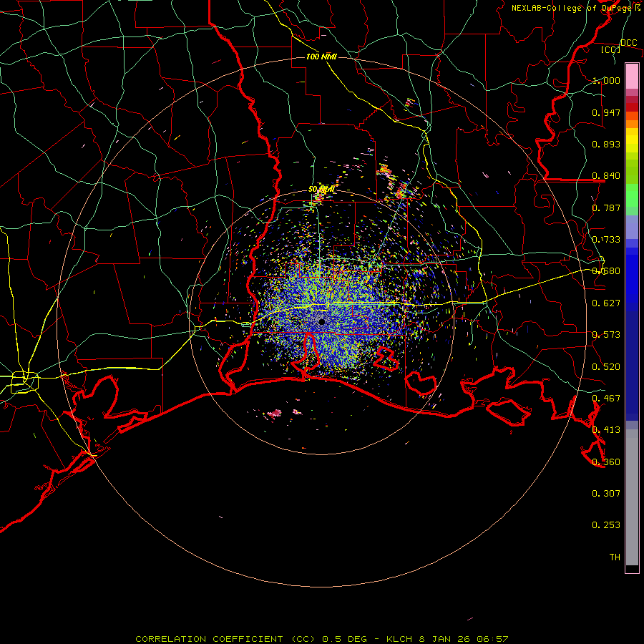Click the 0.947 scale value

(606, 112)
